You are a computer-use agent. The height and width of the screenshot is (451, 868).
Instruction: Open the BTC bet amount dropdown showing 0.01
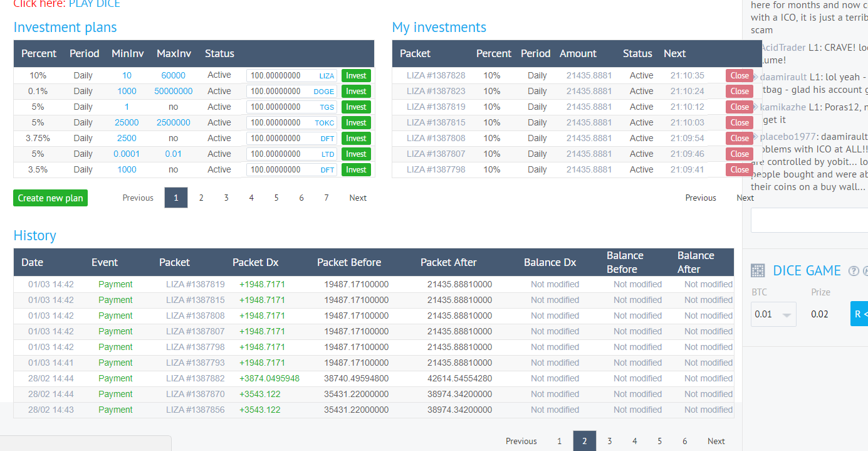[x=773, y=314]
